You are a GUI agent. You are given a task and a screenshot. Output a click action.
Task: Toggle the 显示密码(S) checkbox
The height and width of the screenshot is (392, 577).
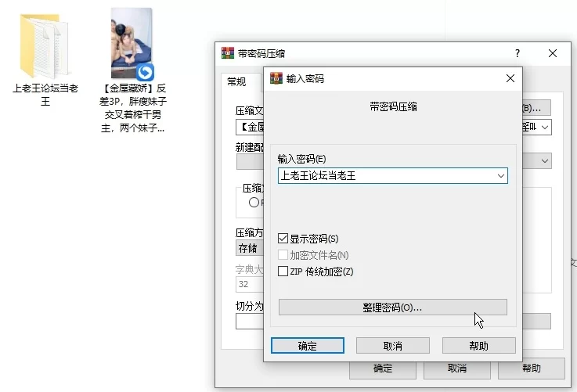[x=283, y=239]
